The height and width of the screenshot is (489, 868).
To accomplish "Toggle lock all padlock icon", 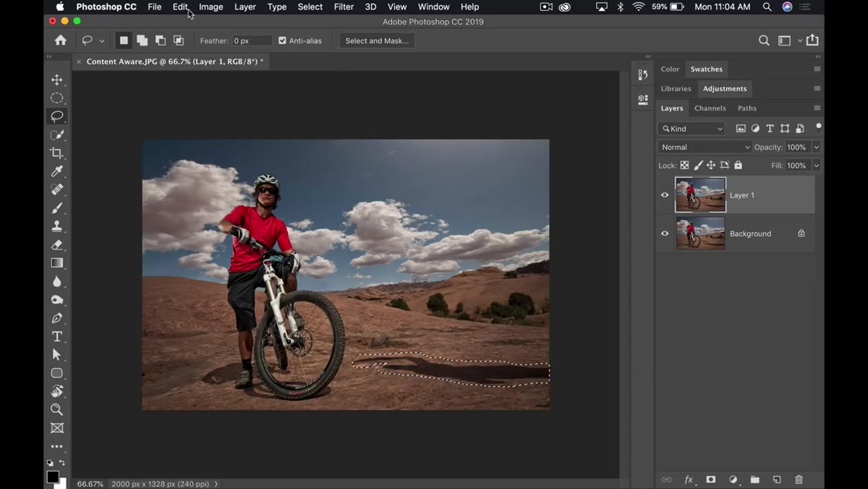I will (739, 166).
